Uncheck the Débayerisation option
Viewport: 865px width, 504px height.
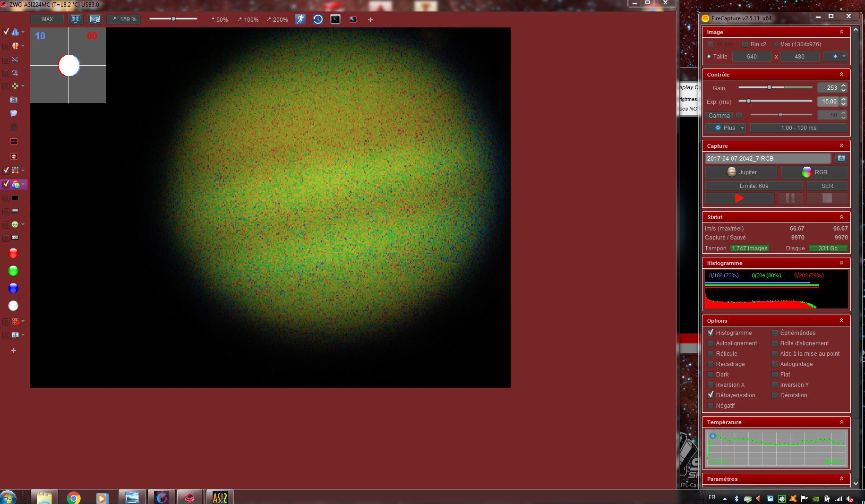point(711,395)
